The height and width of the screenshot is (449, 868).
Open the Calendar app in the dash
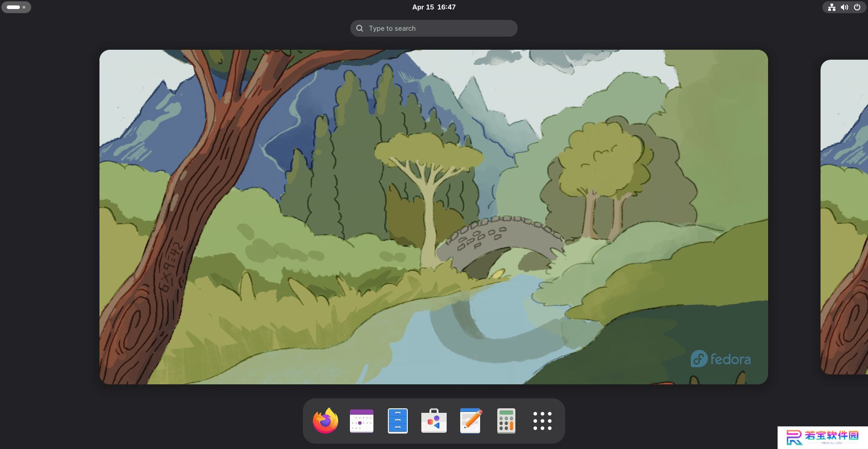coord(362,421)
